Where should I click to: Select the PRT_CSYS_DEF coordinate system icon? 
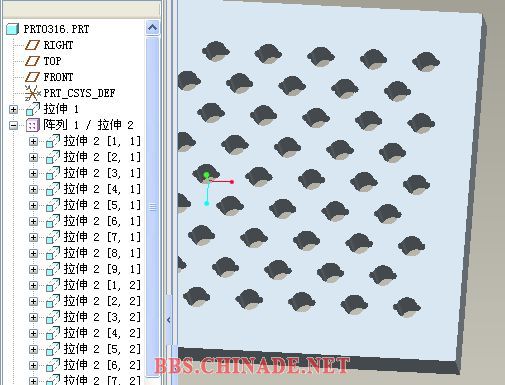(x=32, y=93)
